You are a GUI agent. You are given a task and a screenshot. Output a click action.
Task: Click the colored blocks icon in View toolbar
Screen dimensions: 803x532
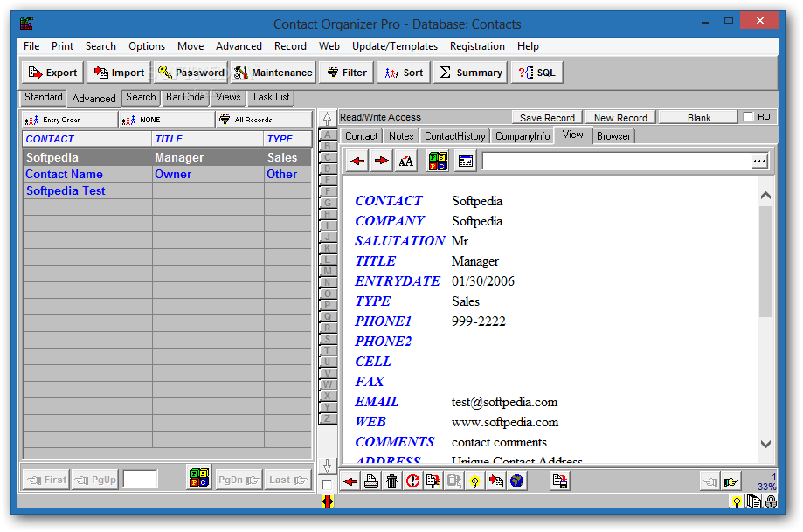click(438, 162)
